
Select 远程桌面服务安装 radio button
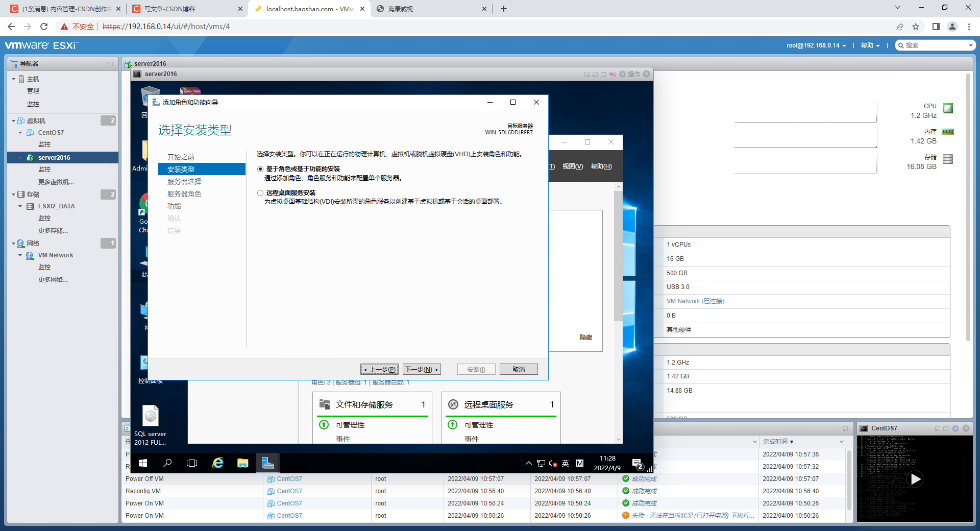pyautogui.click(x=260, y=193)
